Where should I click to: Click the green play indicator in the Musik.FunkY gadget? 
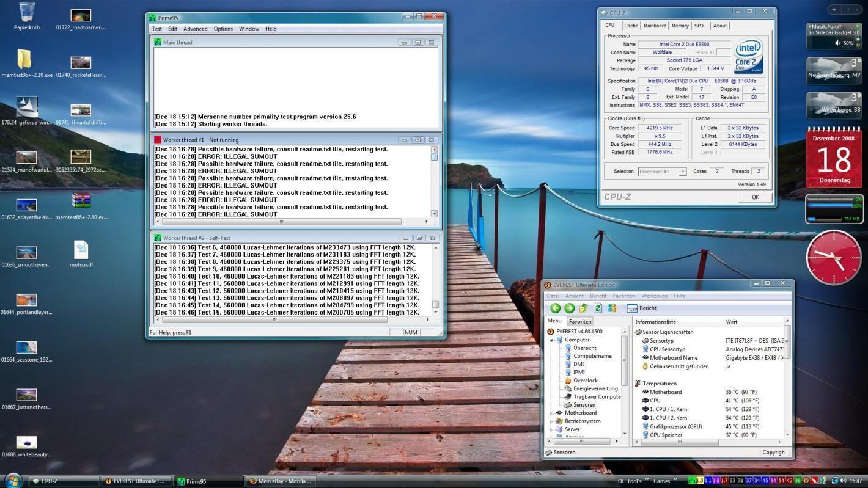tap(857, 27)
